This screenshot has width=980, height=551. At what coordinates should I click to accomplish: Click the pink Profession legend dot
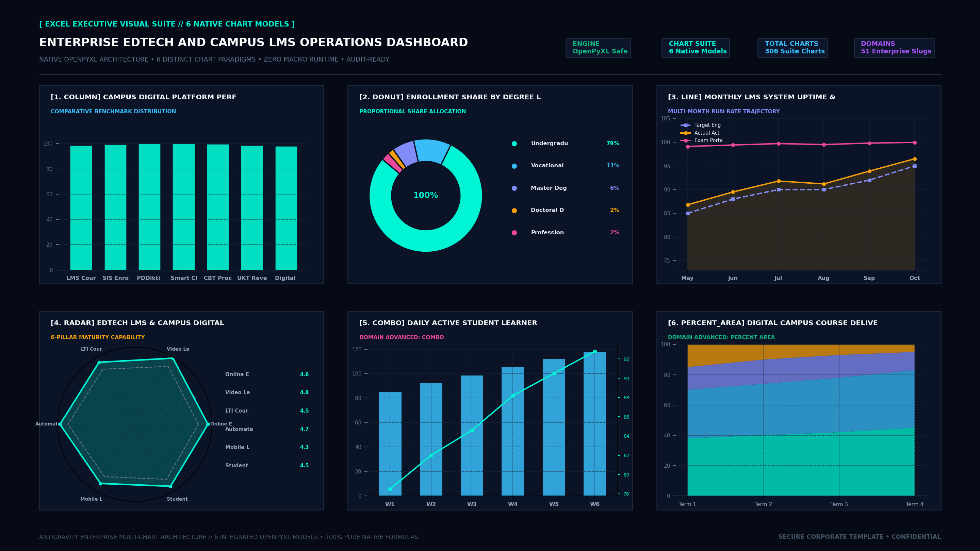(514, 233)
